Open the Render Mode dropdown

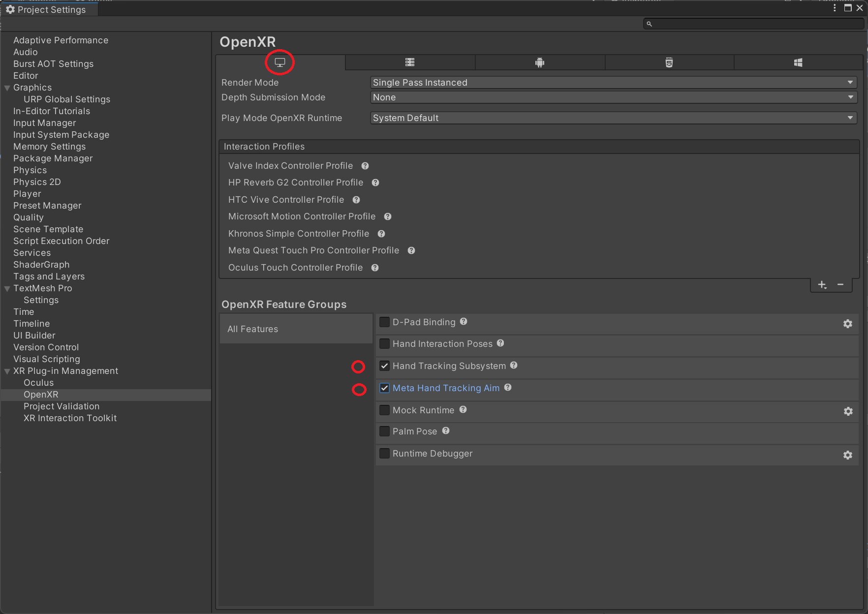[613, 83]
